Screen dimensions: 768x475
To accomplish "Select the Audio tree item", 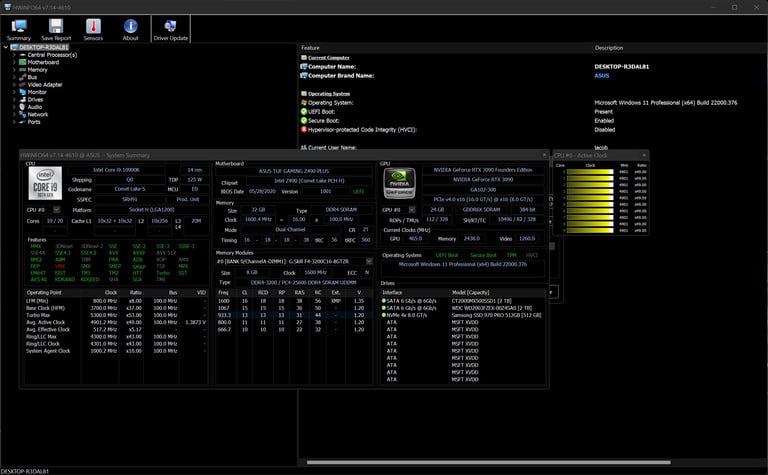I will pyautogui.click(x=35, y=107).
